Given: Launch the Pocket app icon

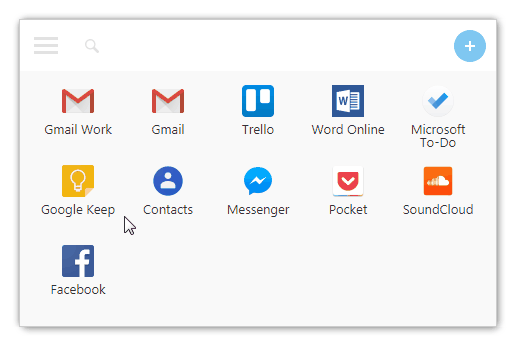Looking at the screenshot, I should click(348, 181).
